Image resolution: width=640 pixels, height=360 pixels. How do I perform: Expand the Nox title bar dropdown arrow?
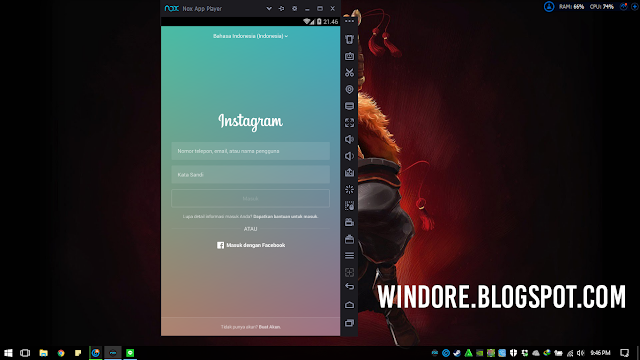point(269,9)
